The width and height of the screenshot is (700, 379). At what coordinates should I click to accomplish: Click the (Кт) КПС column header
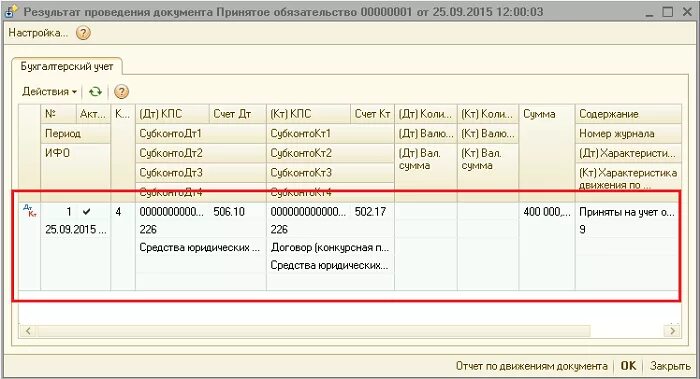pyautogui.click(x=308, y=114)
